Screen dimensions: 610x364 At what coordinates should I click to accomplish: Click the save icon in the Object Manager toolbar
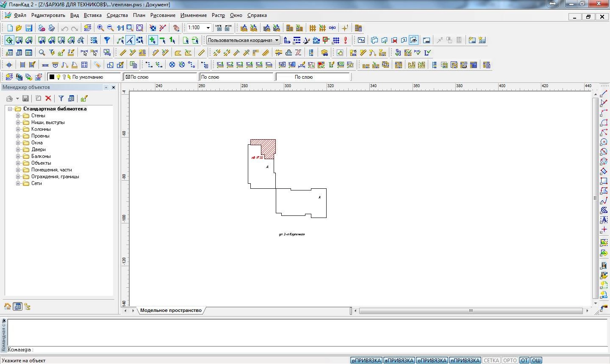[x=25, y=98]
